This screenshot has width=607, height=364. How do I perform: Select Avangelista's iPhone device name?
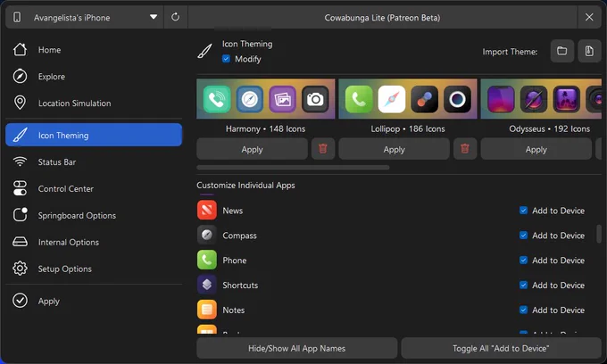[x=71, y=18]
